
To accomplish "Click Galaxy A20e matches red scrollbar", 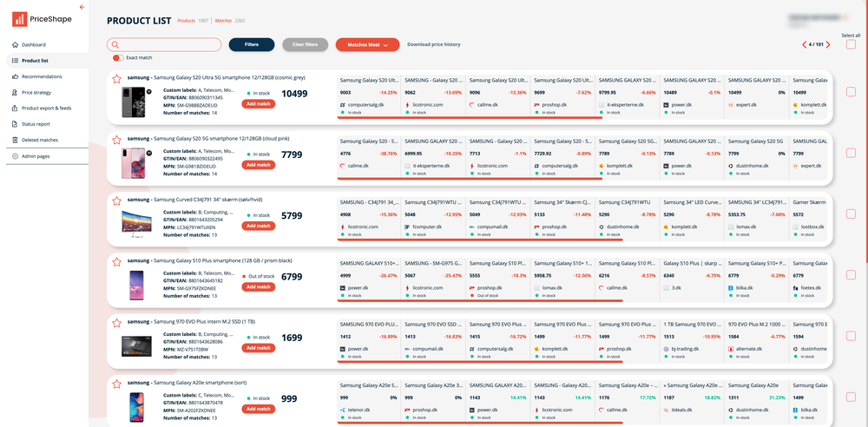I will [x=480, y=423].
